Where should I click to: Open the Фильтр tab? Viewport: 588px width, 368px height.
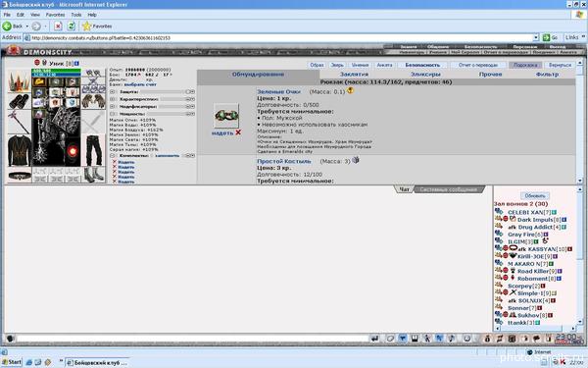(547, 75)
